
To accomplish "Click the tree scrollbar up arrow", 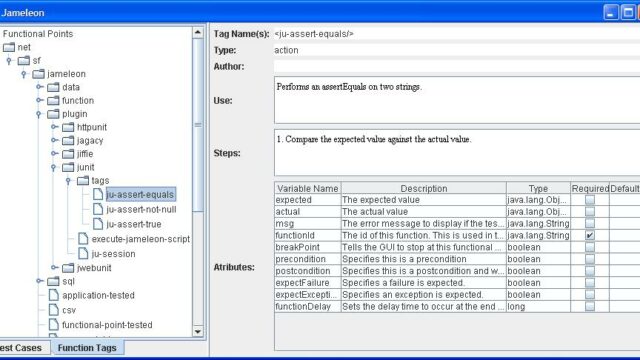I will tap(198, 32).
